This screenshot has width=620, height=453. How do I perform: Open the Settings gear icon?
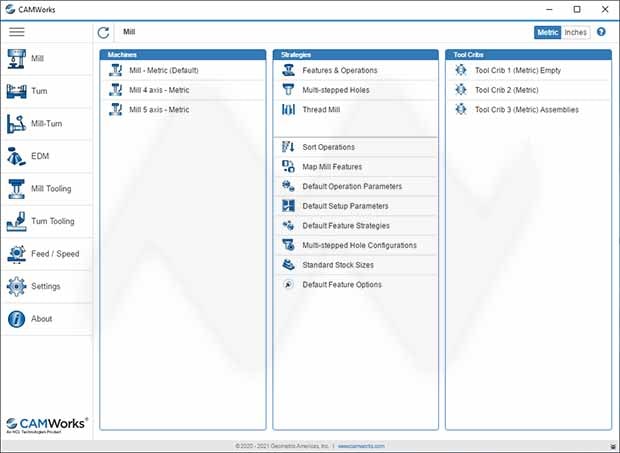pos(17,286)
